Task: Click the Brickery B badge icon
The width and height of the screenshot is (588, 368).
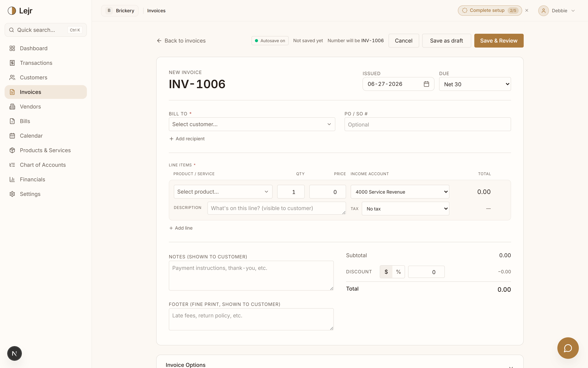Action: click(x=109, y=11)
